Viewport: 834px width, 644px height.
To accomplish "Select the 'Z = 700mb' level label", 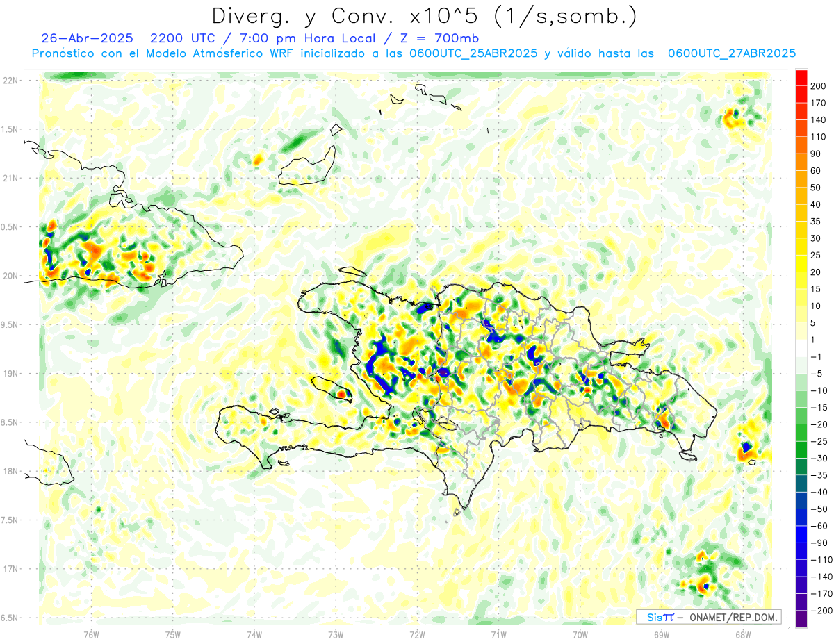I will 439,38.
